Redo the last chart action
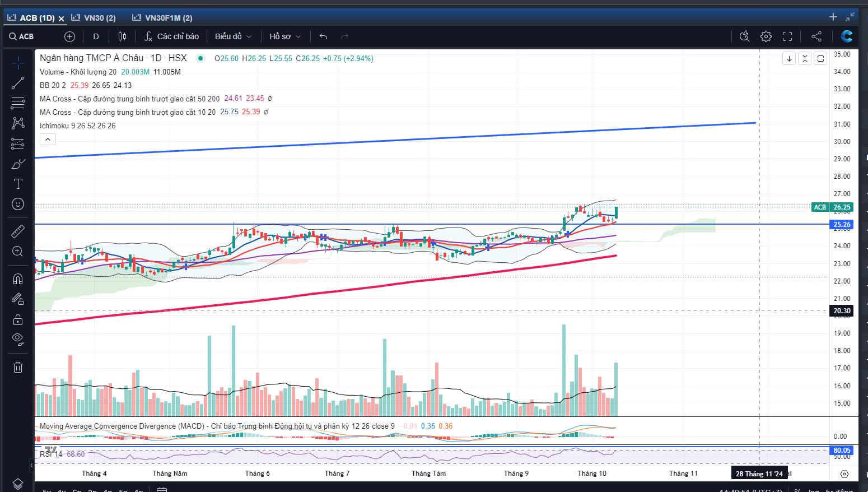 [344, 36]
